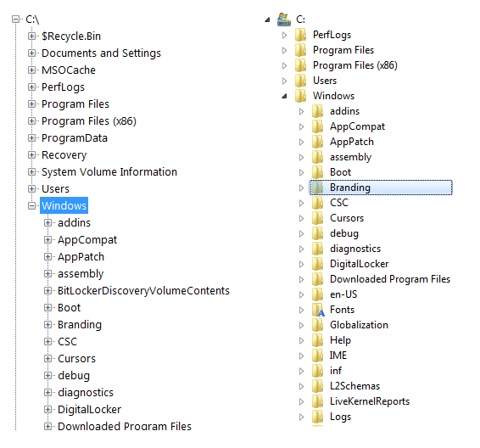Select Program Files (x86) label in left tree

89,121
